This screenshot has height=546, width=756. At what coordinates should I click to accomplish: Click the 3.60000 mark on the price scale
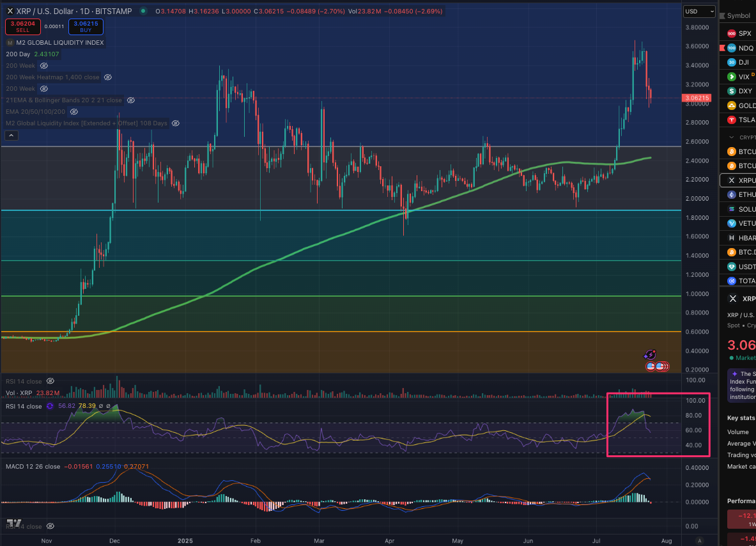pos(697,46)
